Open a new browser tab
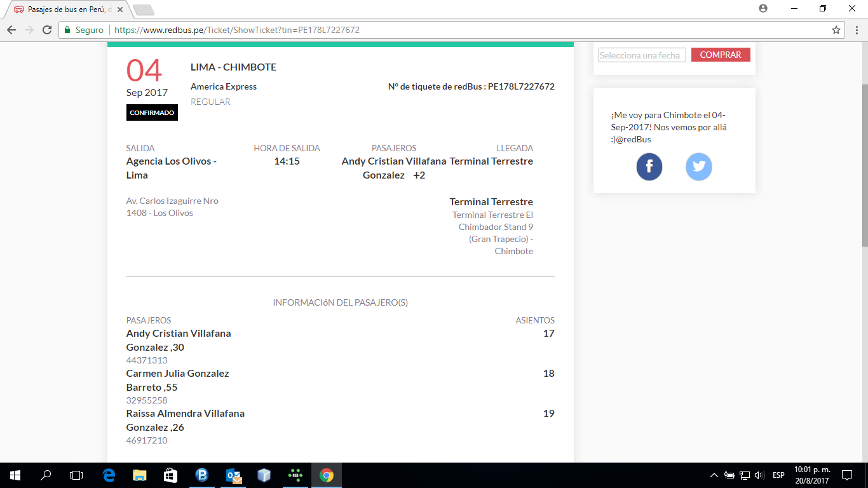 144,10
